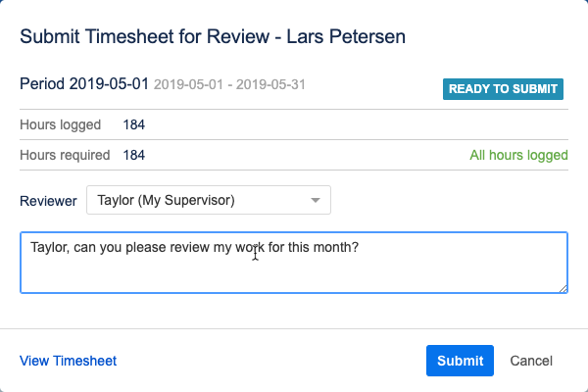Open the Reviewer dropdown
Screen dimensions: 588x392
click(208, 201)
